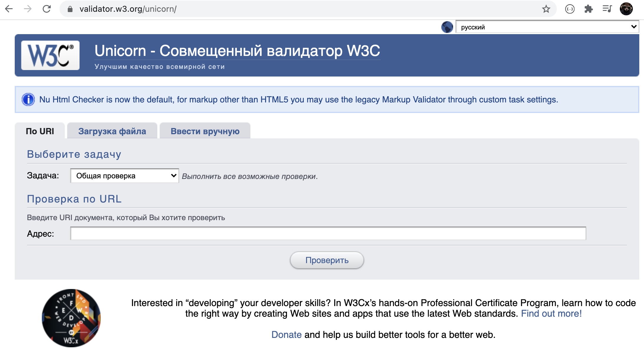Click the Unicorn - Совмещенный валидатор W3C title link
644x362 pixels.
237,51
